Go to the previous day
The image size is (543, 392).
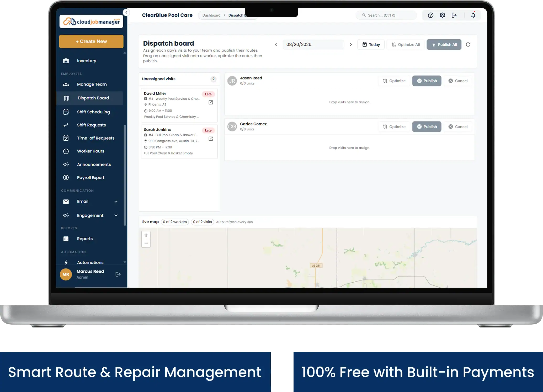276,45
